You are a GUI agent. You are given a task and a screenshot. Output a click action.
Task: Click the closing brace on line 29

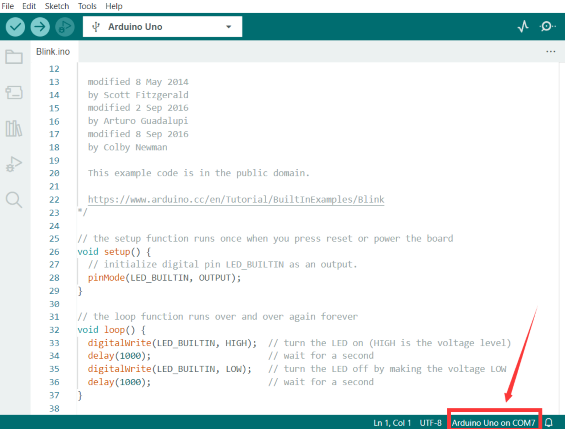click(80, 291)
